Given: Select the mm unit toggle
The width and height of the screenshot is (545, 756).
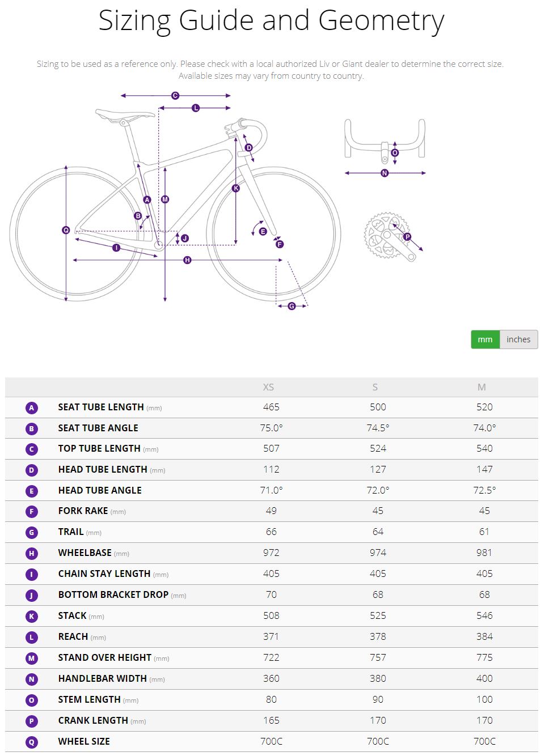Looking at the screenshot, I should pos(485,339).
